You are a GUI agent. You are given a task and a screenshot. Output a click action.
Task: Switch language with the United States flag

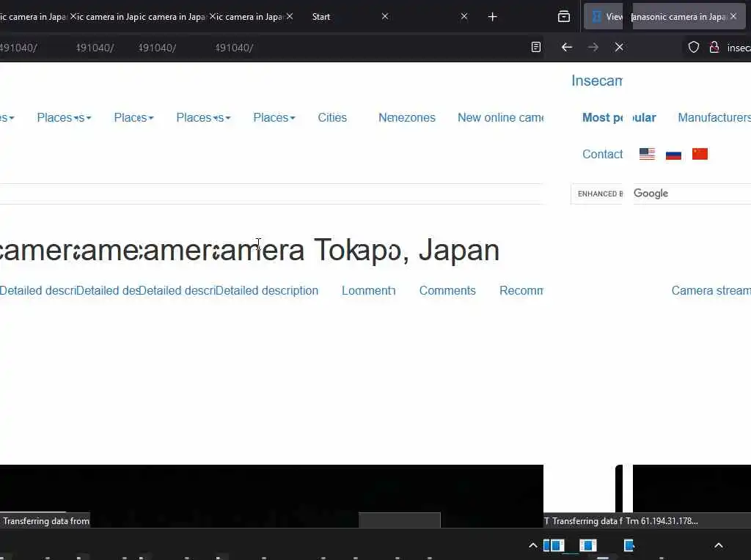(647, 154)
